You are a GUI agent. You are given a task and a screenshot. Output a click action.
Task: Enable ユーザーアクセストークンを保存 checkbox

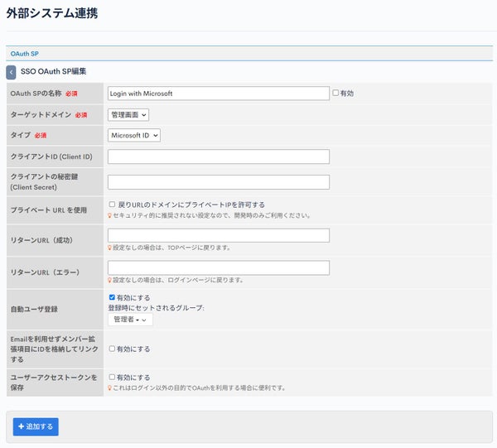point(112,377)
